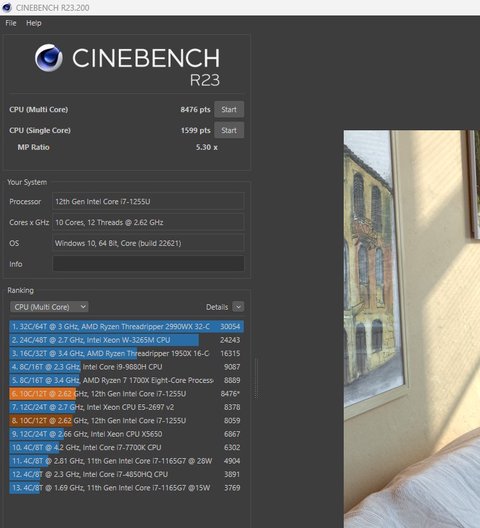The image size is (480, 528).
Task: Expand the Details arrow in Ranking
Action: pos(238,307)
